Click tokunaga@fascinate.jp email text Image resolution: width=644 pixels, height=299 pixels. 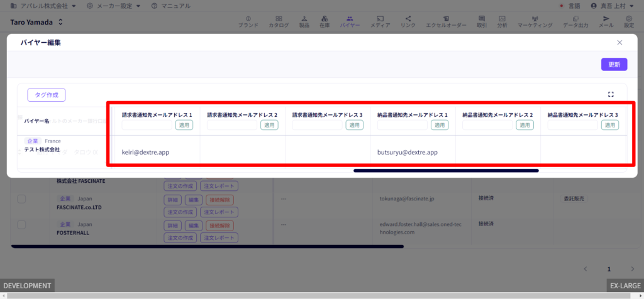pyautogui.click(x=407, y=198)
